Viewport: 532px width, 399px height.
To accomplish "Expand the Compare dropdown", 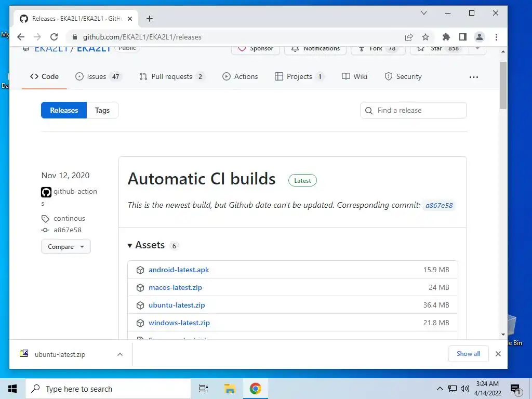I will (66, 247).
